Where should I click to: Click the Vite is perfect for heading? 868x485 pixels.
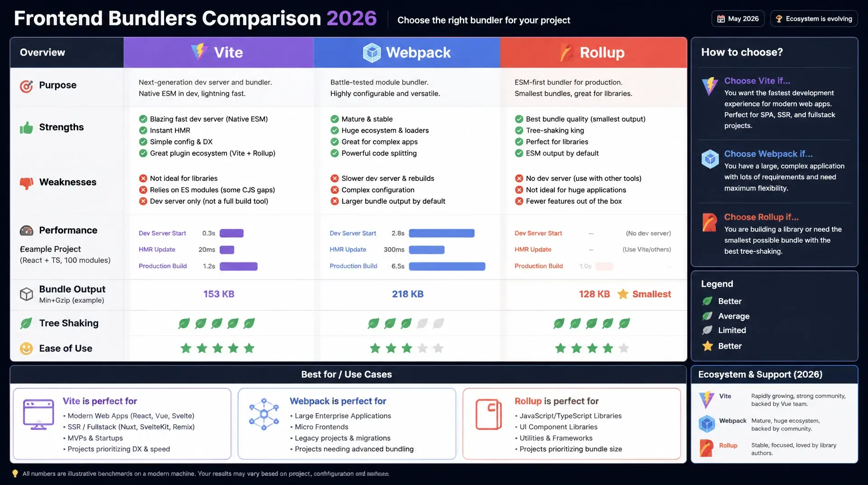click(99, 401)
